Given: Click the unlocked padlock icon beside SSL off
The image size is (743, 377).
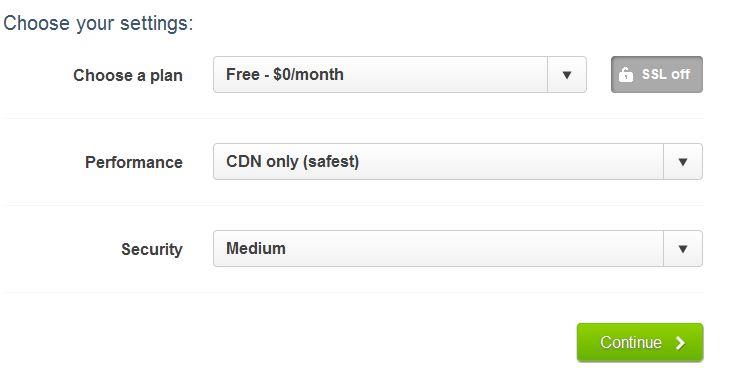Looking at the screenshot, I should pyautogui.click(x=625, y=74).
